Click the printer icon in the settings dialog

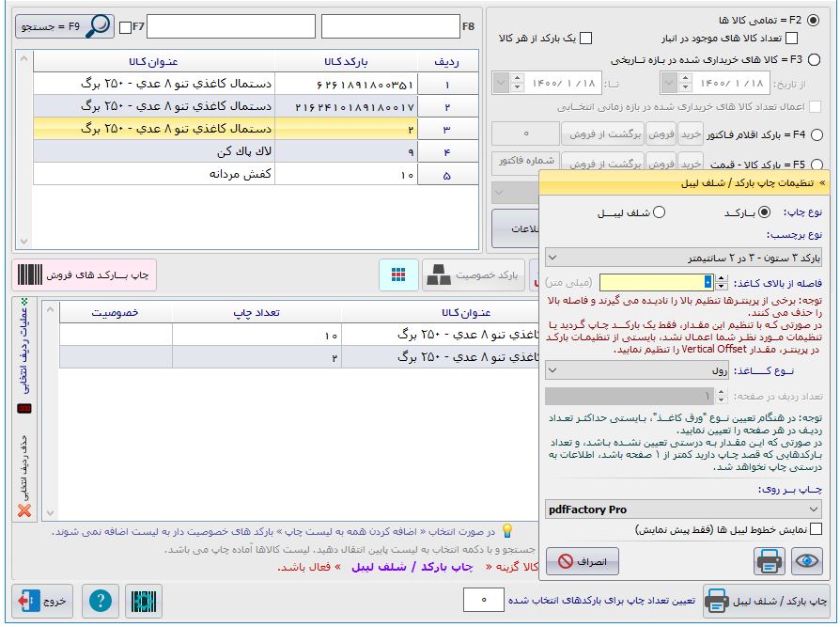point(770,561)
